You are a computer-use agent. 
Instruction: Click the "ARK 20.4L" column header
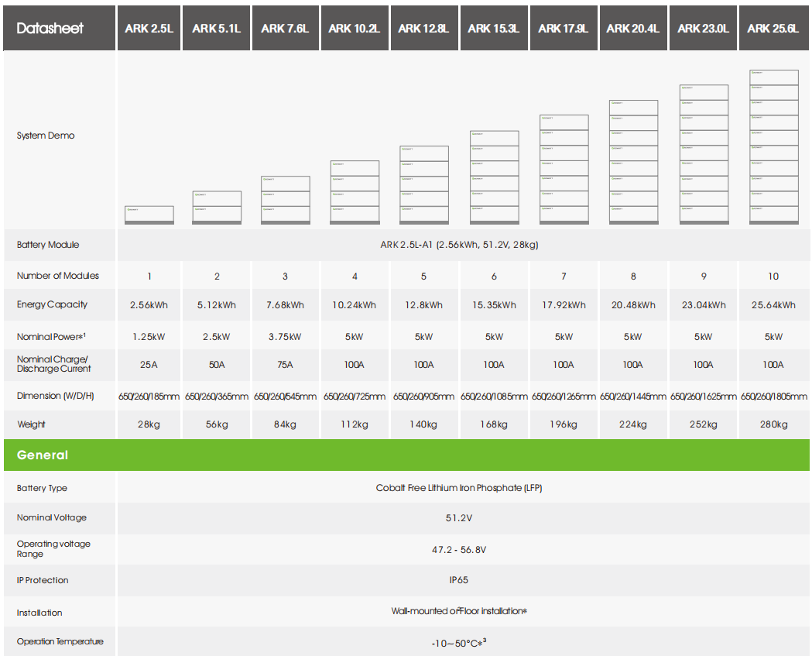click(633, 28)
